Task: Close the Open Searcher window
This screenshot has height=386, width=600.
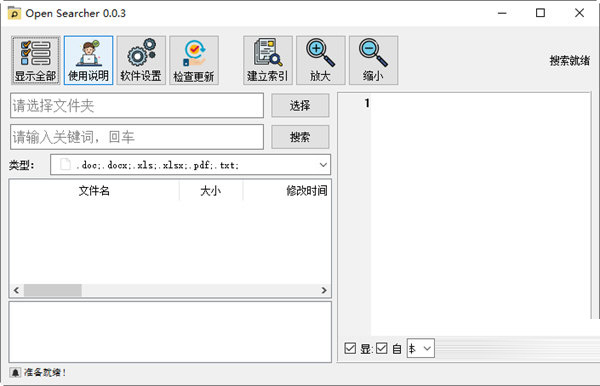Action: pos(579,13)
